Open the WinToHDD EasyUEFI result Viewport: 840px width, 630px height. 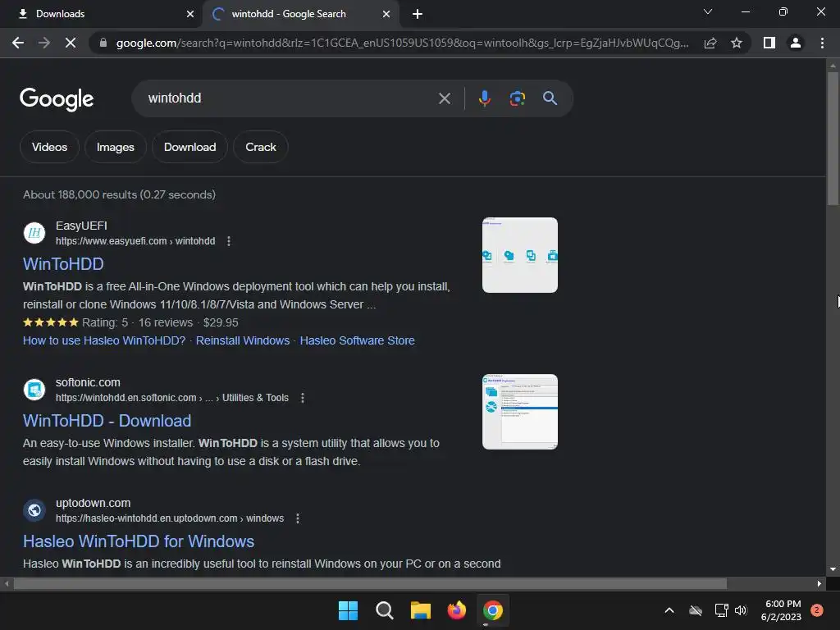[63, 263]
